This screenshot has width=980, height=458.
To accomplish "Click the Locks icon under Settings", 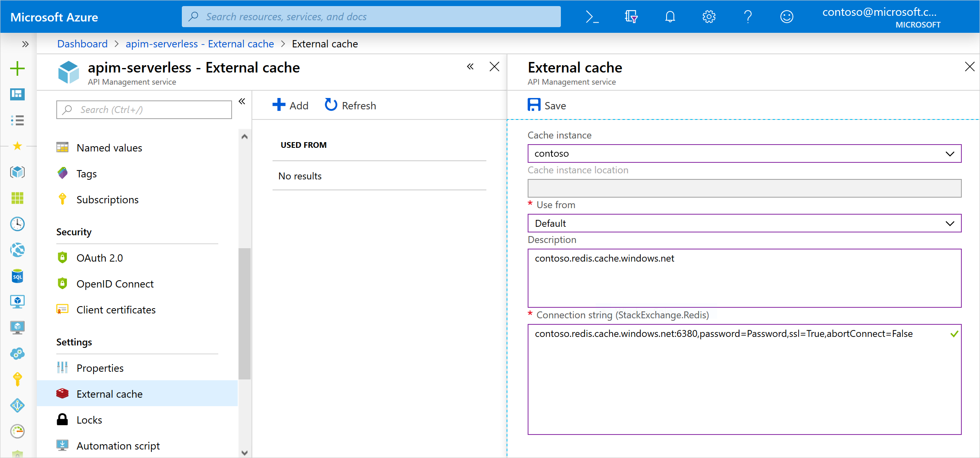I will (89, 419).
